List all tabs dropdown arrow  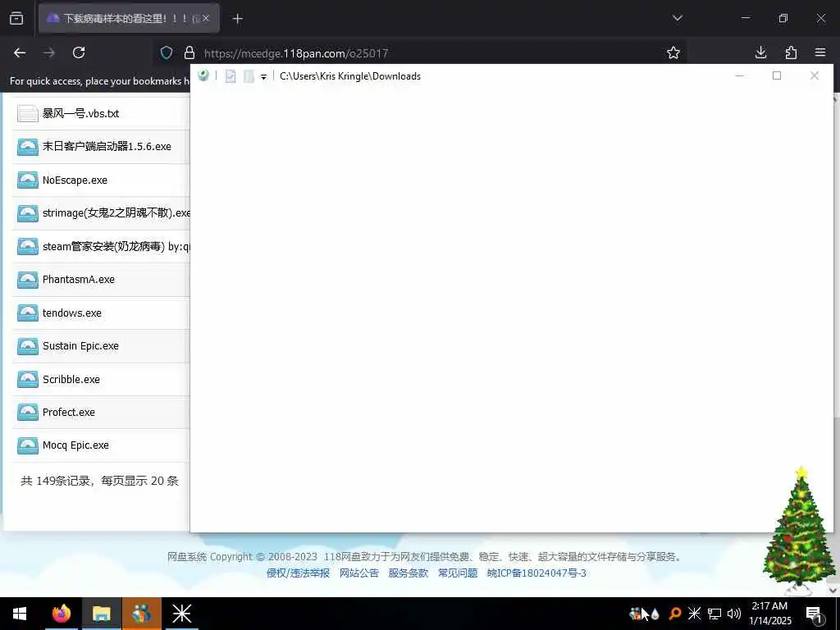point(677,18)
